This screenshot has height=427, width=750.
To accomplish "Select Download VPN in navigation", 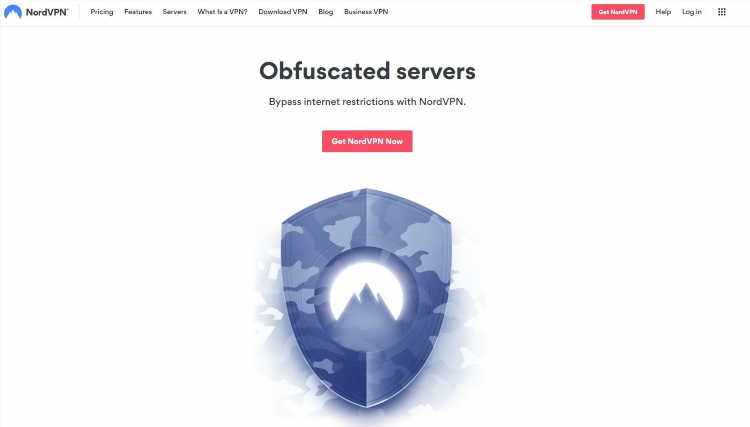I will (x=283, y=12).
